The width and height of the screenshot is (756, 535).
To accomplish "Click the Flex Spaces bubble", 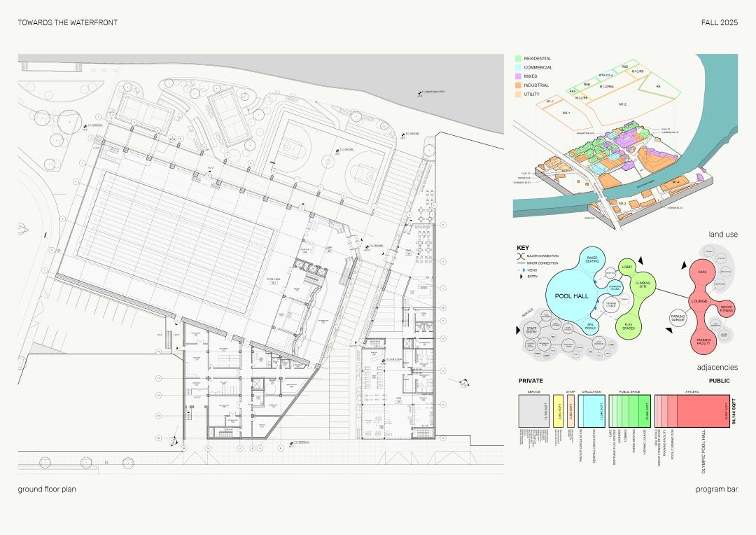I will click(x=629, y=324).
